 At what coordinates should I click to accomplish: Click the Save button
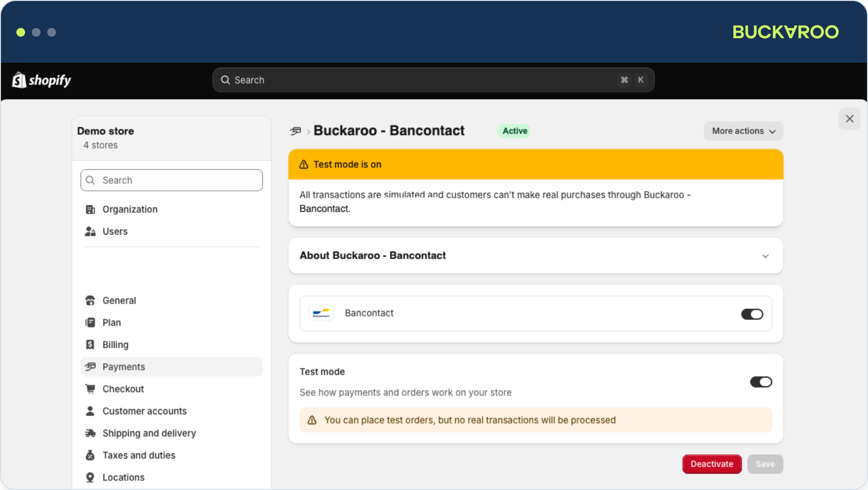(x=765, y=464)
